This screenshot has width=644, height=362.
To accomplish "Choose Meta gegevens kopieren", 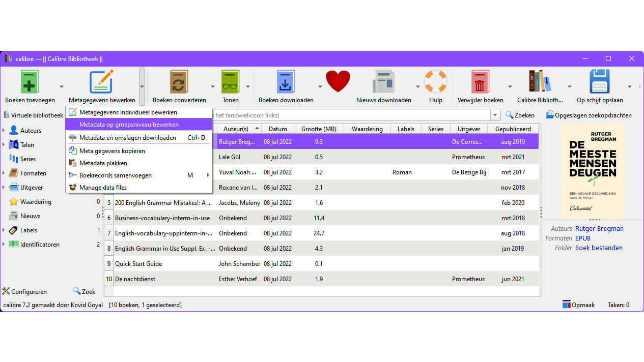I will coord(138,151).
